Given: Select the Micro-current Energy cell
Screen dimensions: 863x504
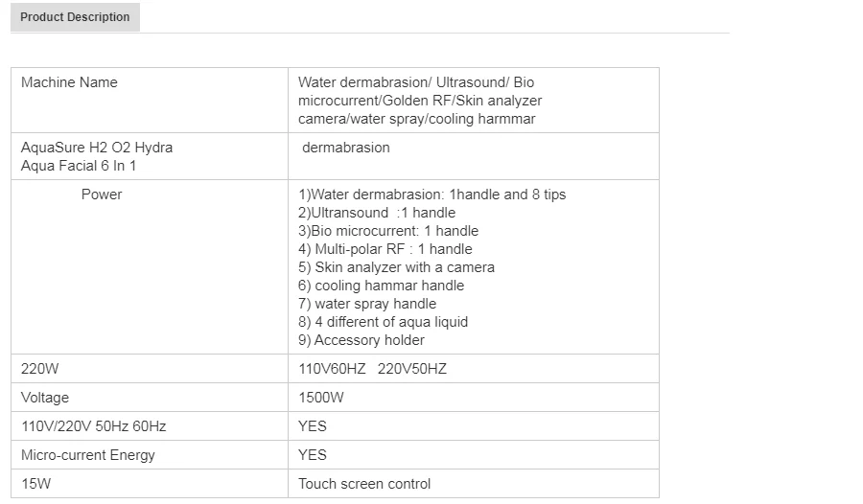Looking at the screenshot, I should (88, 455).
